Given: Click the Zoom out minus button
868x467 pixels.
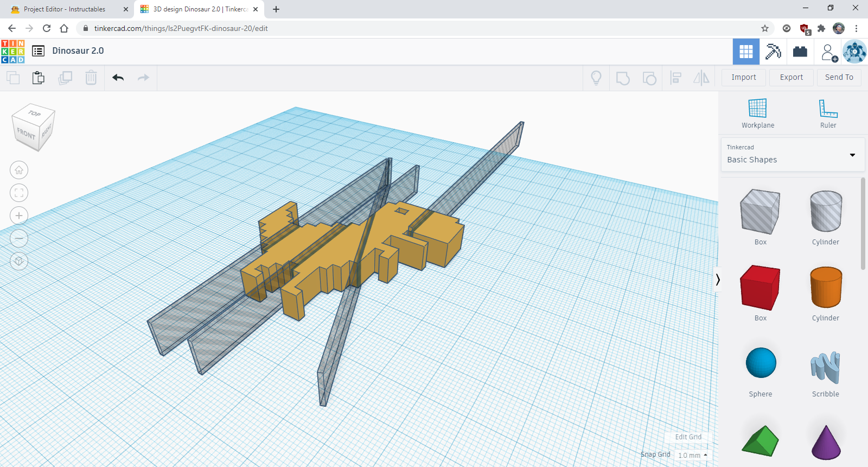Looking at the screenshot, I should [19, 238].
